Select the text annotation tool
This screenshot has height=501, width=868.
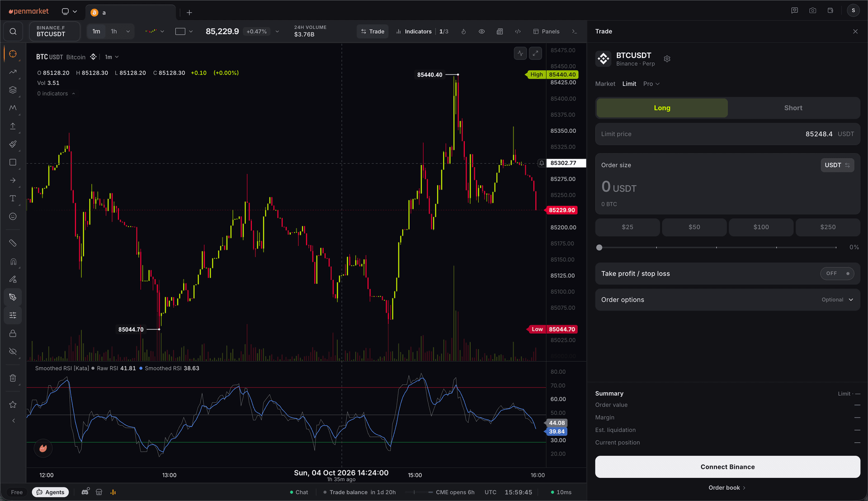pyautogui.click(x=13, y=198)
